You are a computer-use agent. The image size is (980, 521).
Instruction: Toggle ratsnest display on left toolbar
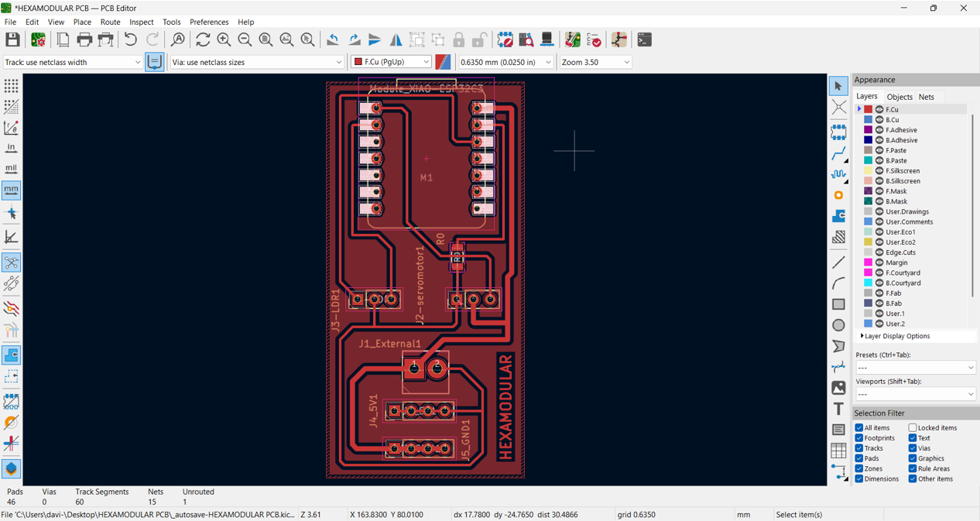pyautogui.click(x=11, y=262)
